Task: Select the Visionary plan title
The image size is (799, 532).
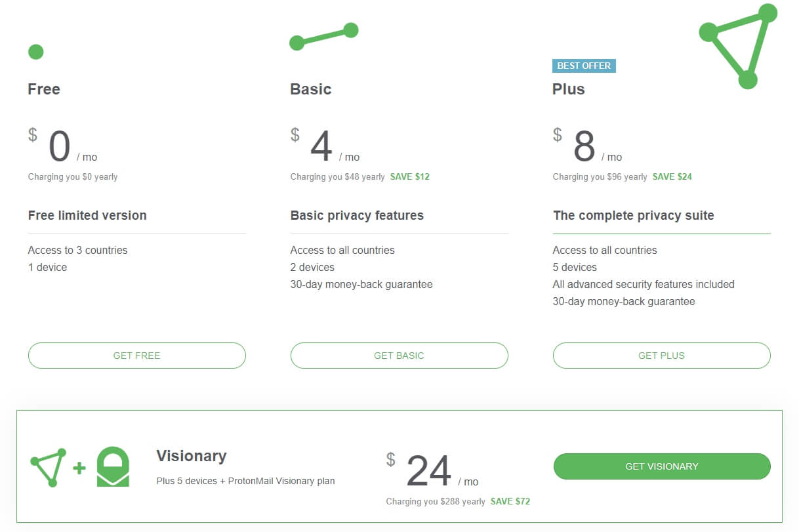Action: tap(192, 456)
